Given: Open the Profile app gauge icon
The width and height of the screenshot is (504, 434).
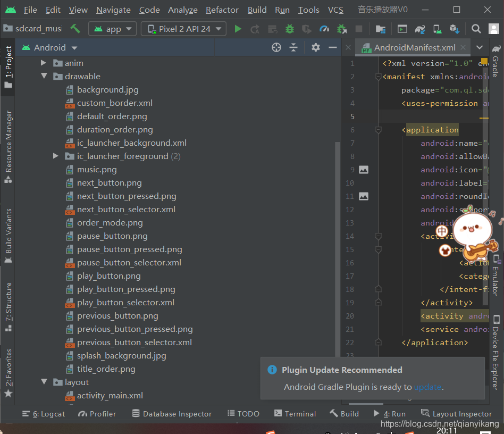Looking at the screenshot, I should pos(324,29).
